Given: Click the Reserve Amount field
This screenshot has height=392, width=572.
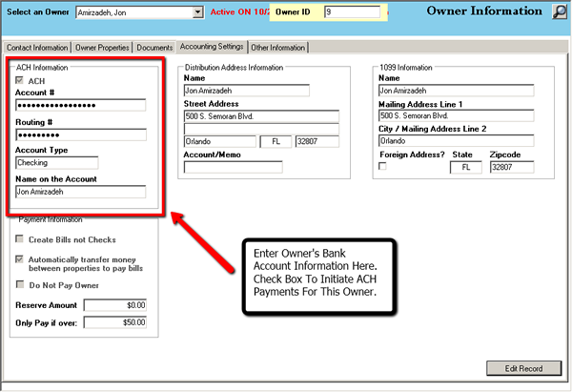Looking at the screenshot, I should point(115,305).
